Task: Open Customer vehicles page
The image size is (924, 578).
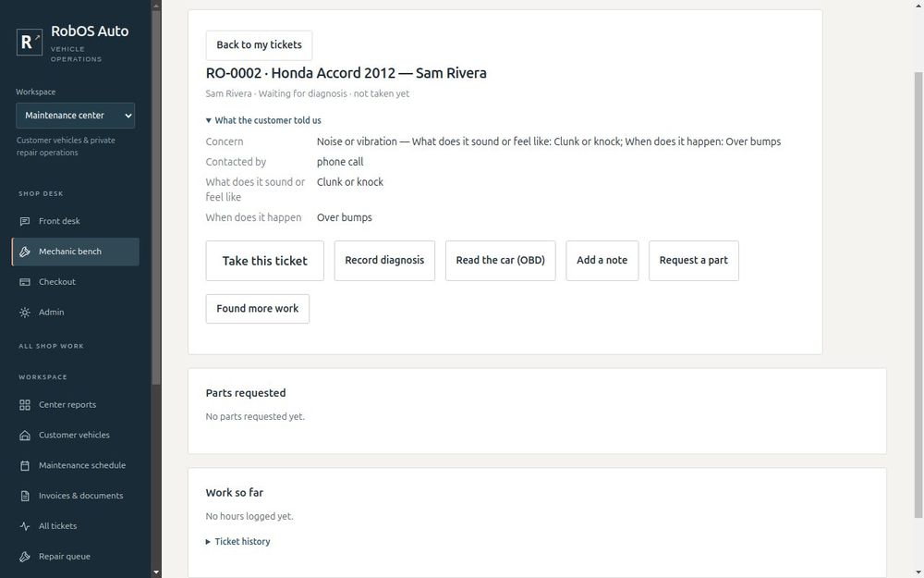Action: pos(76,436)
